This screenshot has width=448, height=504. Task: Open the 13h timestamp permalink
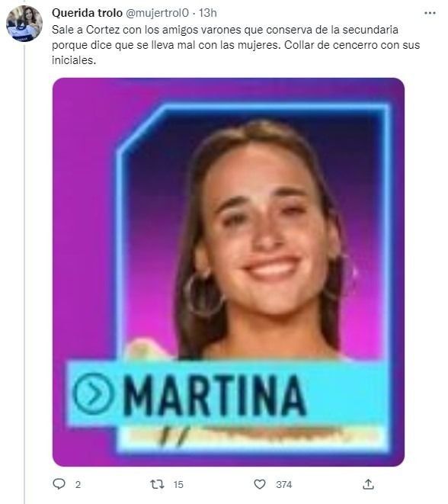point(207,13)
